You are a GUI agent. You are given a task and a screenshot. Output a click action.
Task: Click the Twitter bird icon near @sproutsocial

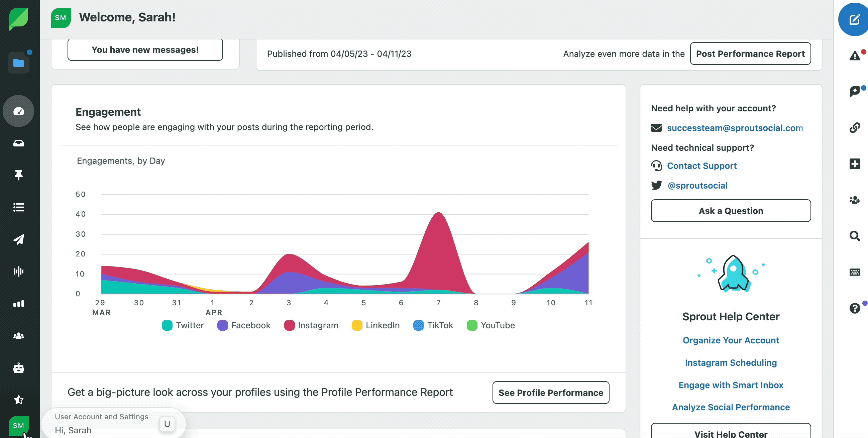(x=656, y=185)
